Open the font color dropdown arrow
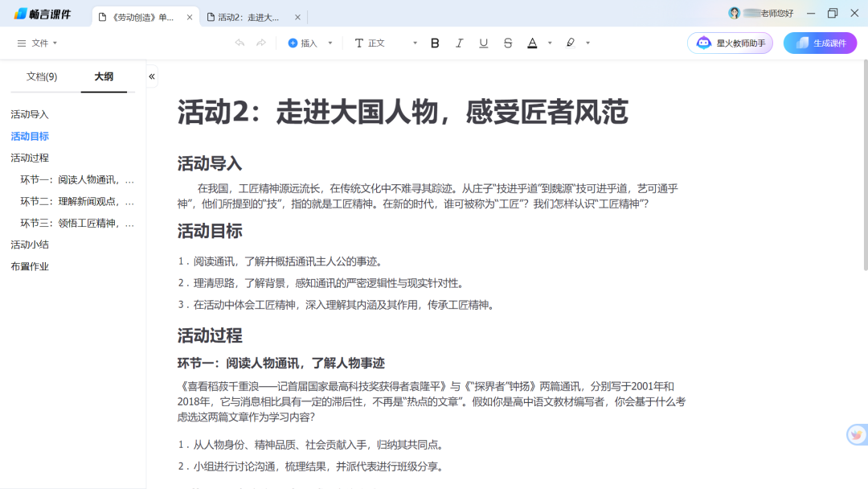The height and width of the screenshot is (489, 868). (x=549, y=43)
